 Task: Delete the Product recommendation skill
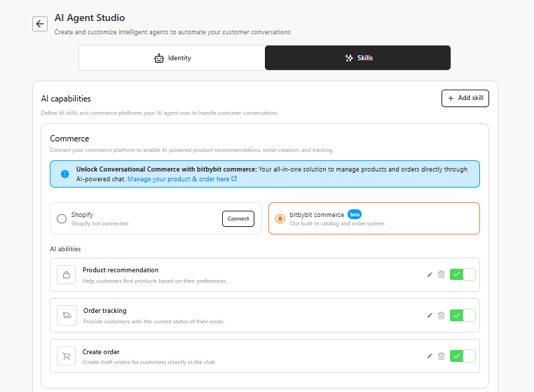[441, 274]
